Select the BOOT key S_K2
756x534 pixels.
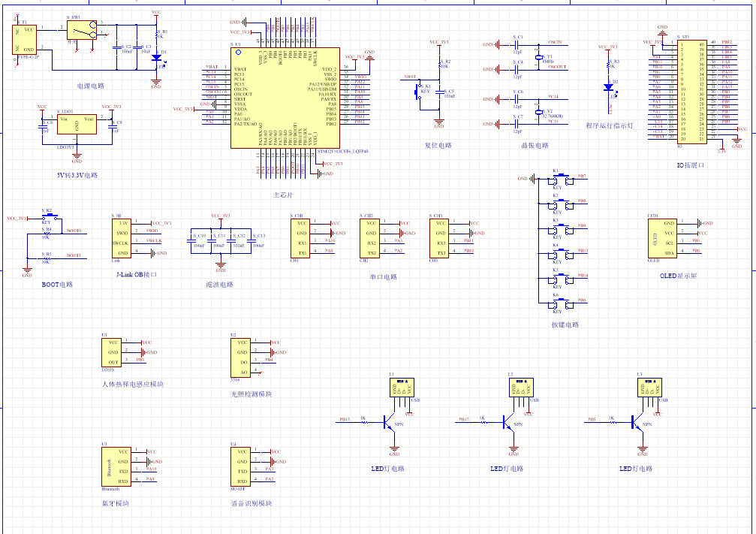[x=46, y=218]
